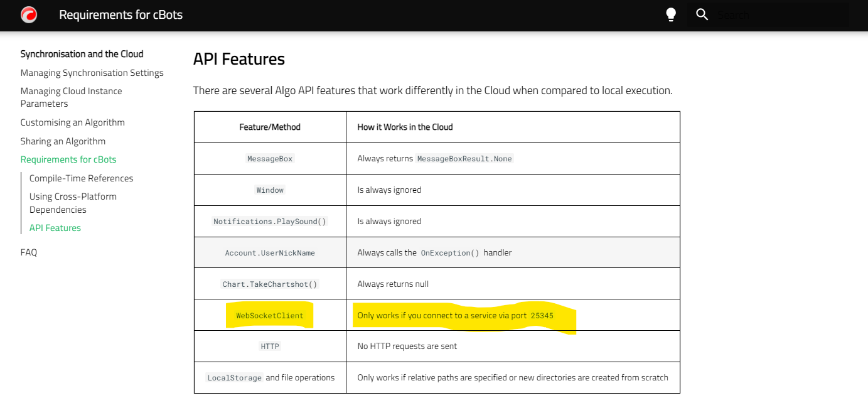Image resolution: width=868 pixels, height=398 pixels.
Task: Click the Feature/Method column header
Action: 270,127
